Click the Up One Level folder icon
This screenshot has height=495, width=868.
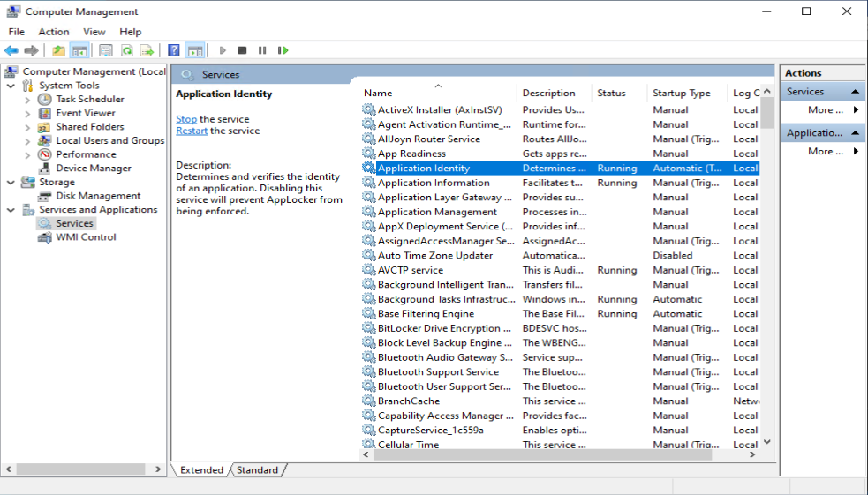coord(58,51)
